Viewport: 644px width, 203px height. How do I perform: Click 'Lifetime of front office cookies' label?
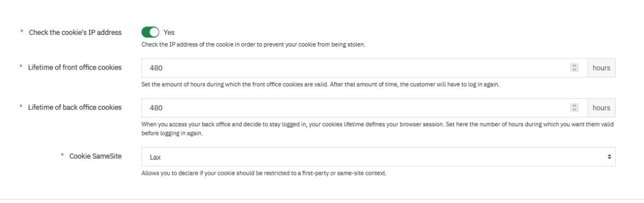(74, 67)
